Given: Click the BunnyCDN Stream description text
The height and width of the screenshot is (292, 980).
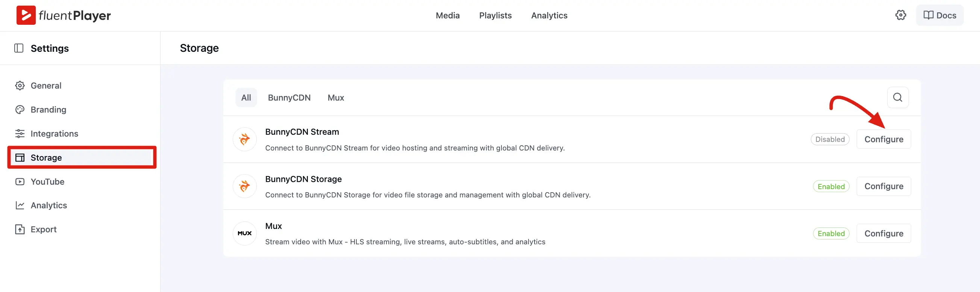Looking at the screenshot, I should (415, 148).
